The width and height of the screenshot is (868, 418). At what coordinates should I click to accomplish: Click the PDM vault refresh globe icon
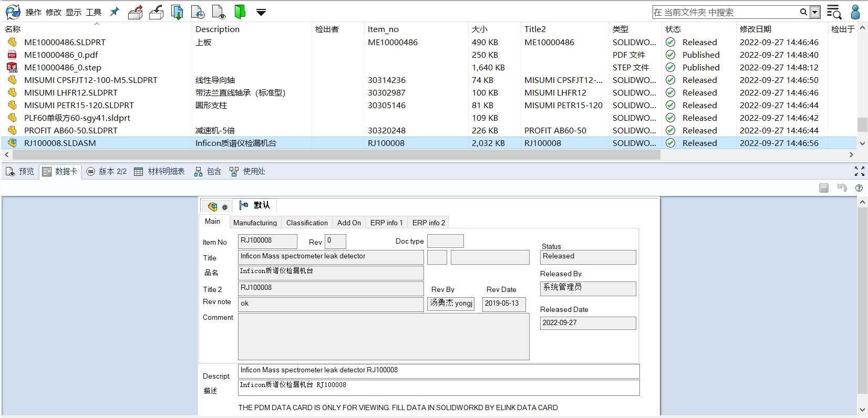click(13, 12)
